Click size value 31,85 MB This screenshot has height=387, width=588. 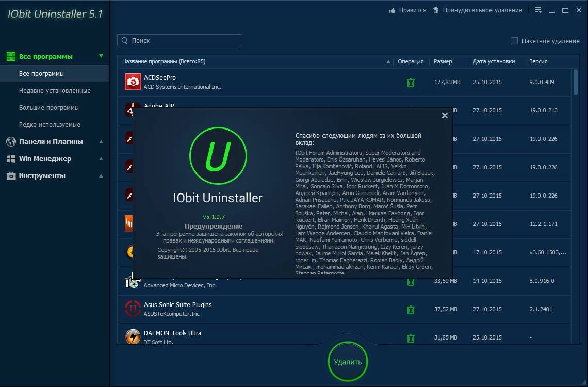[x=446, y=337]
